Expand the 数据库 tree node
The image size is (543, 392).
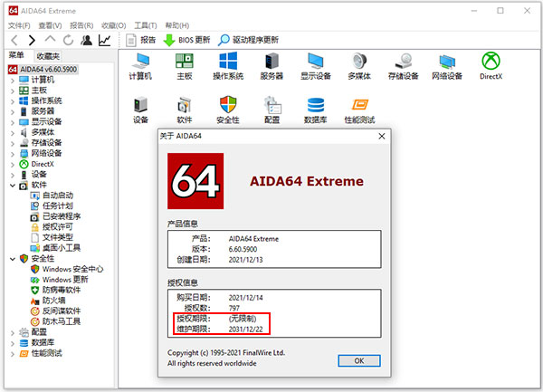coord(13,343)
